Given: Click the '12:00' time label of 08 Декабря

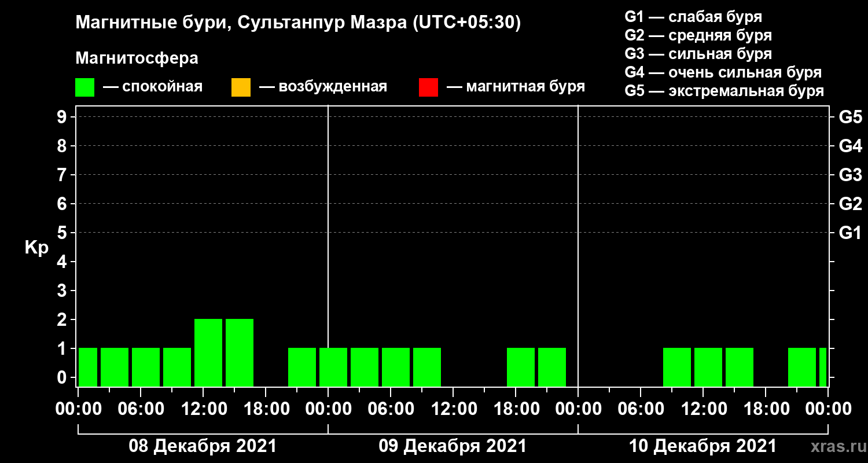Looking at the screenshot, I should click(x=203, y=409).
